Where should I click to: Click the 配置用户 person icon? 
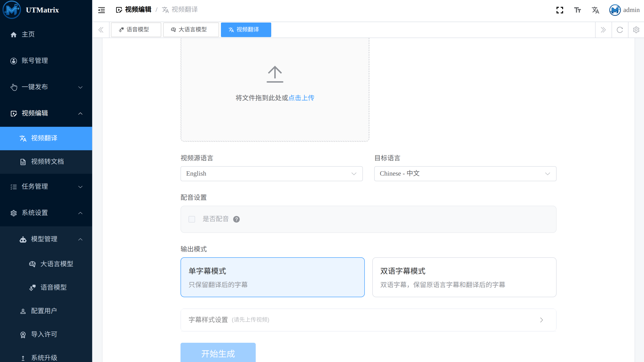click(x=23, y=311)
